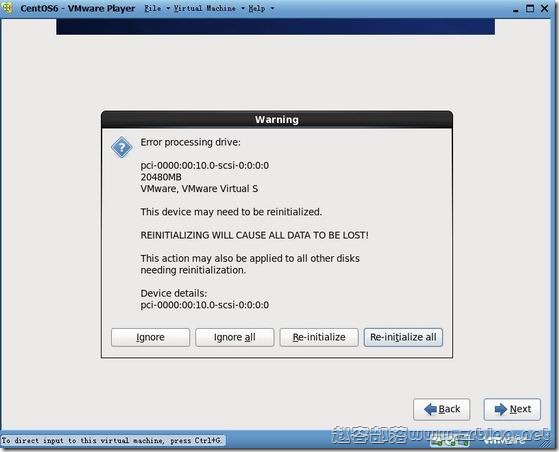
Task: Open the File menu
Action: (153, 8)
